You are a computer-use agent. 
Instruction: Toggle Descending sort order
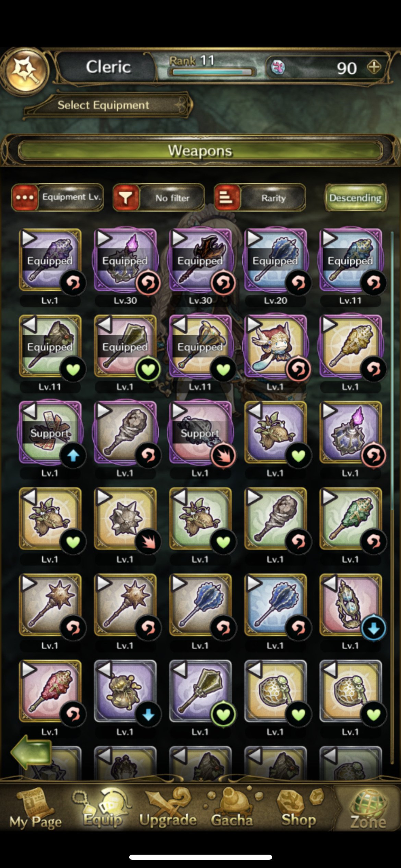click(355, 197)
